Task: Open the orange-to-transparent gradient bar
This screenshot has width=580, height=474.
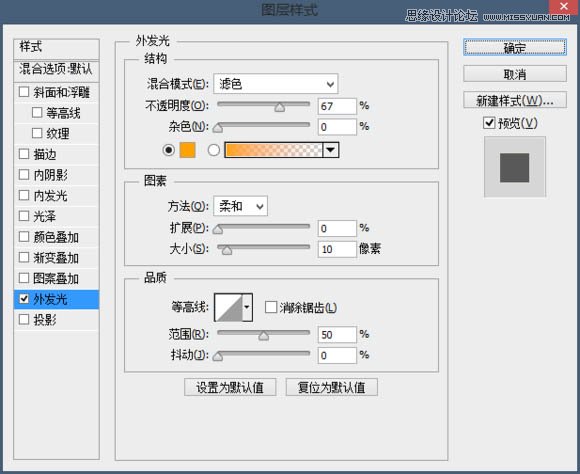Action: pyautogui.click(x=273, y=150)
